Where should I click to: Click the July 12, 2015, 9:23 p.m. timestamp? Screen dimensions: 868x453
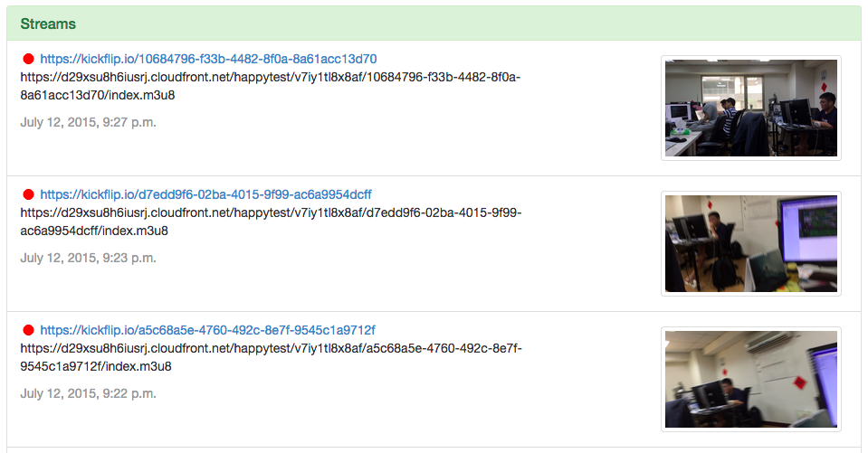point(88,258)
